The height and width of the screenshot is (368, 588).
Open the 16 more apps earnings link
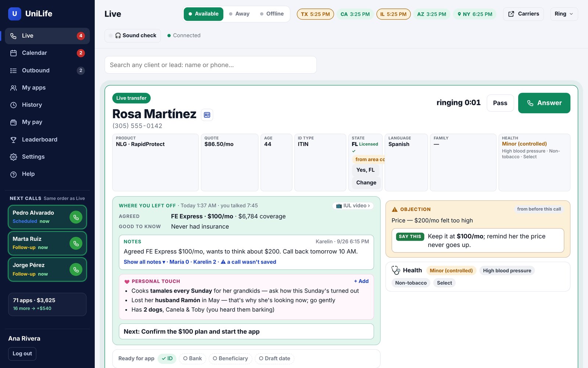pyautogui.click(x=32, y=308)
